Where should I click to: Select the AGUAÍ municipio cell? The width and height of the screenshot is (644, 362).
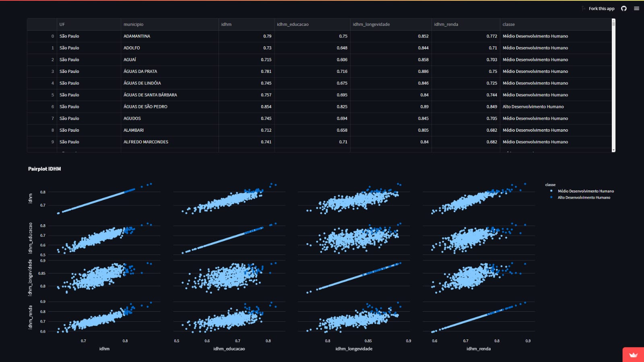169,60
